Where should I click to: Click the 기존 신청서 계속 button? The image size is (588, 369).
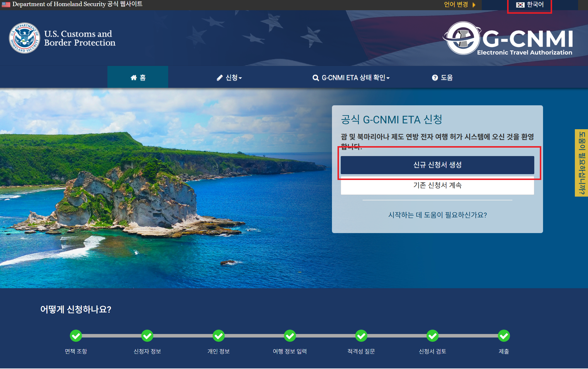(x=437, y=186)
